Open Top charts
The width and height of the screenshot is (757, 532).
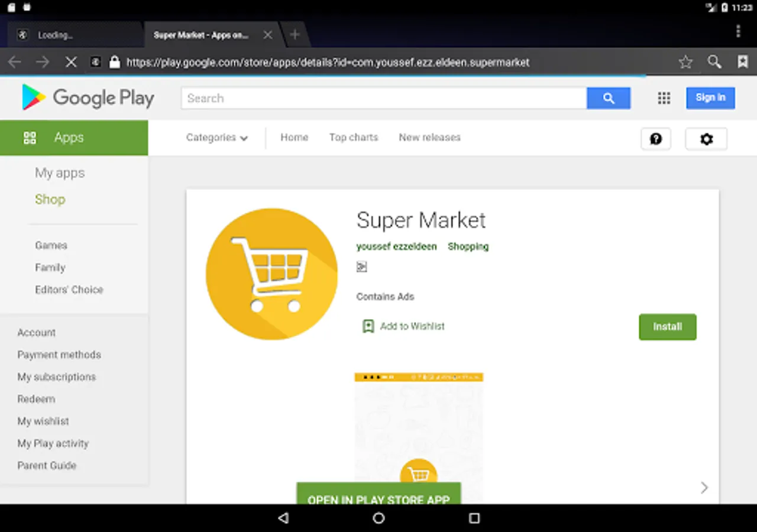[354, 137]
